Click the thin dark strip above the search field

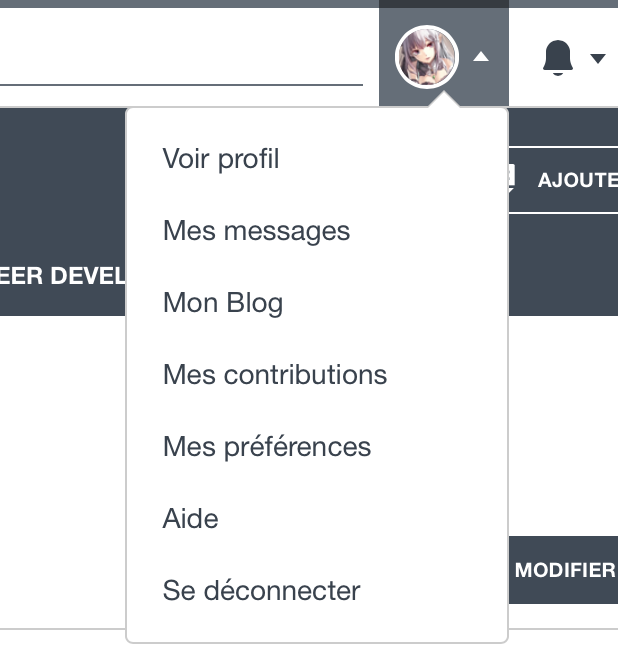180,3
